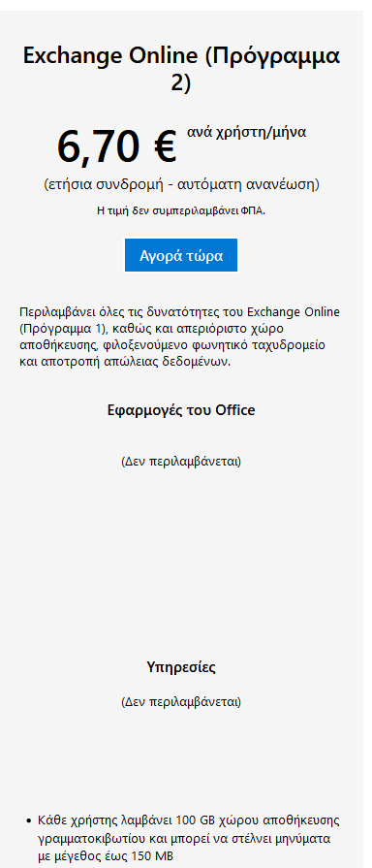372x868 pixels.
Task: Select the Υπηρεσίες section heading
Action: tap(181, 667)
